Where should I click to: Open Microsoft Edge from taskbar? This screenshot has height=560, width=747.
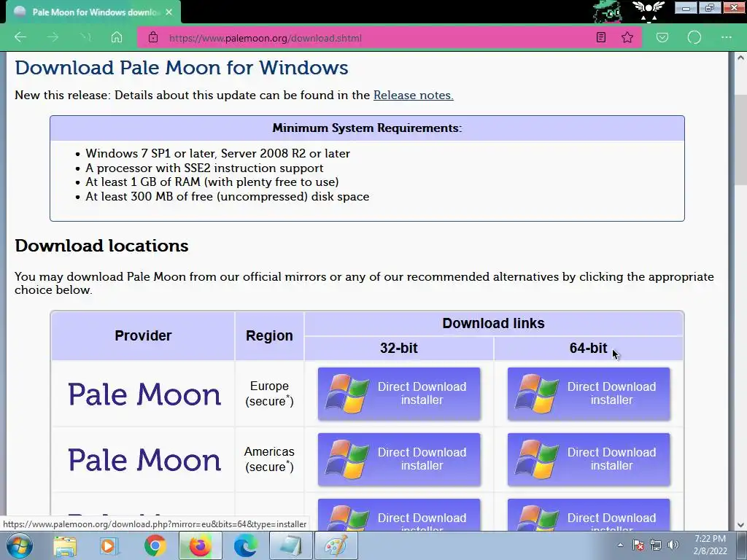click(245, 545)
